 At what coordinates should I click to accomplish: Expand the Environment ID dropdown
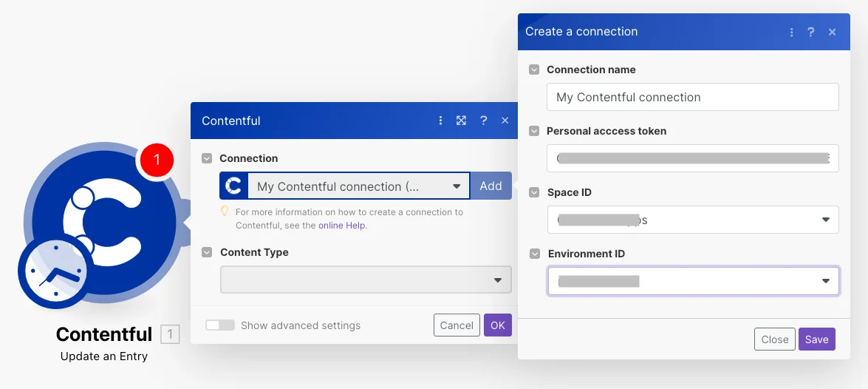click(x=693, y=281)
